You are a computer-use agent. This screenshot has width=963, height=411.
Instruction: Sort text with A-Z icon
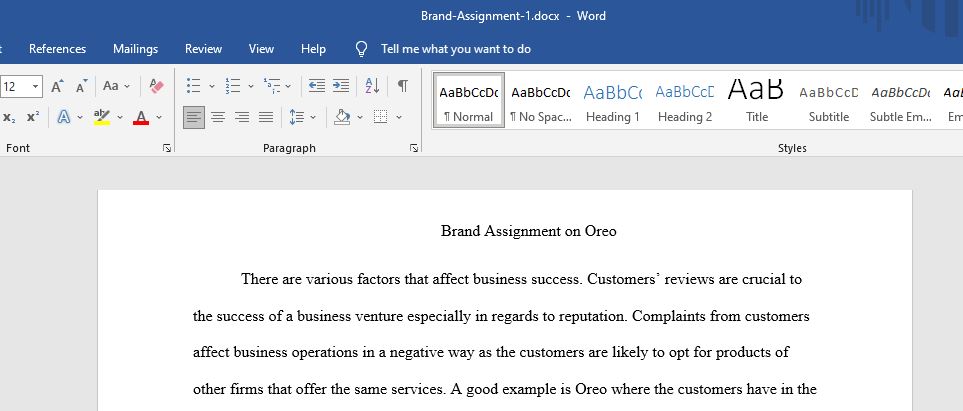pyautogui.click(x=372, y=86)
